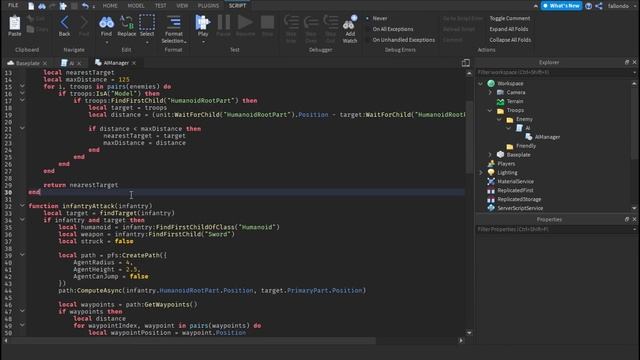
Task: Switch to the MODEL ribbon tab
Action: 136,6
